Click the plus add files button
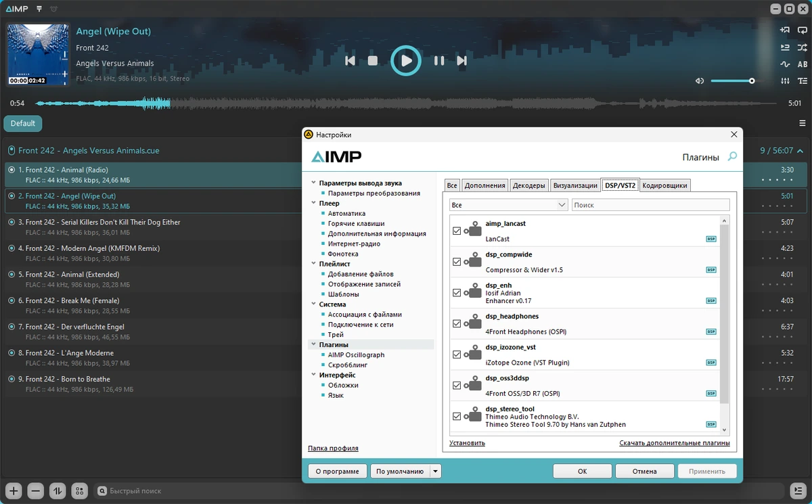812x504 pixels. click(14, 490)
